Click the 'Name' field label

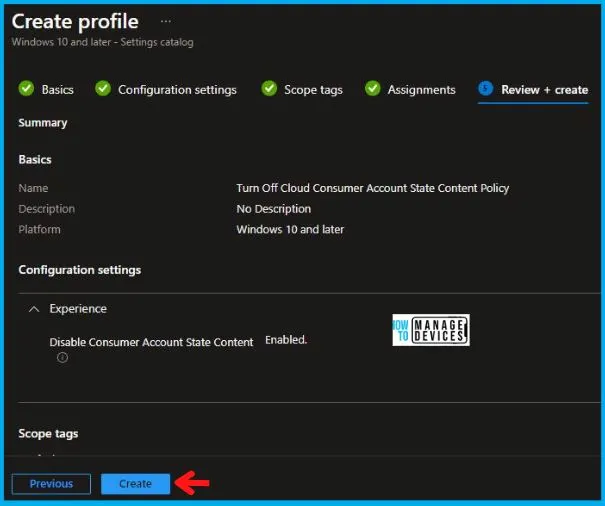coord(34,188)
